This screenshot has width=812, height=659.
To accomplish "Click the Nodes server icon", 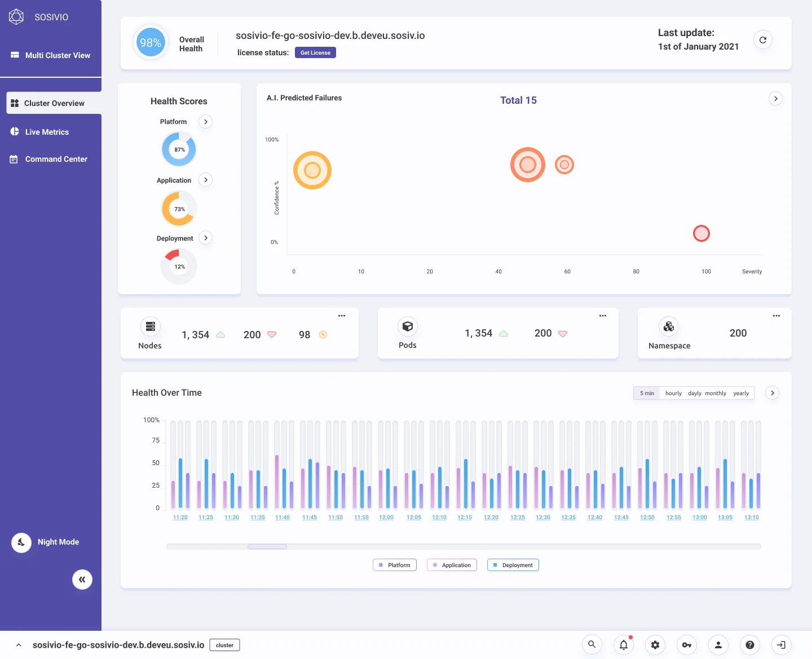I will pyautogui.click(x=151, y=326).
